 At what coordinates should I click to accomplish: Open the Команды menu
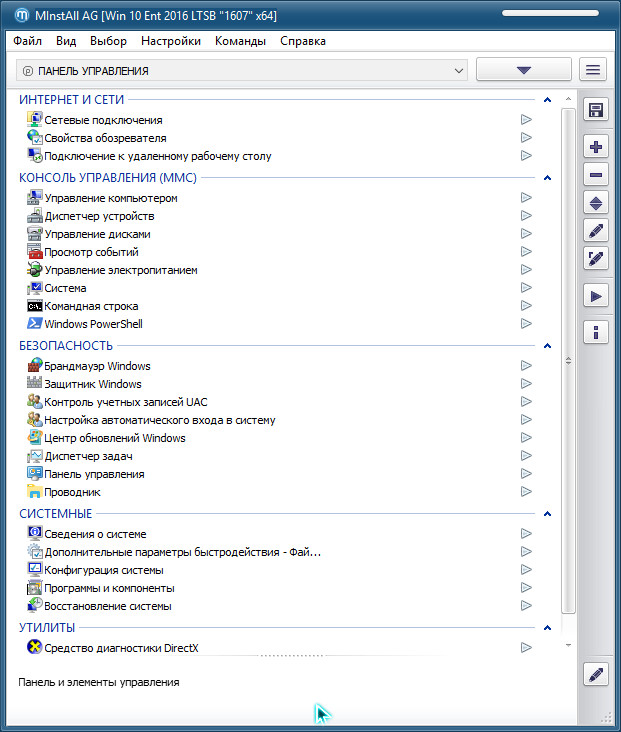tap(240, 41)
